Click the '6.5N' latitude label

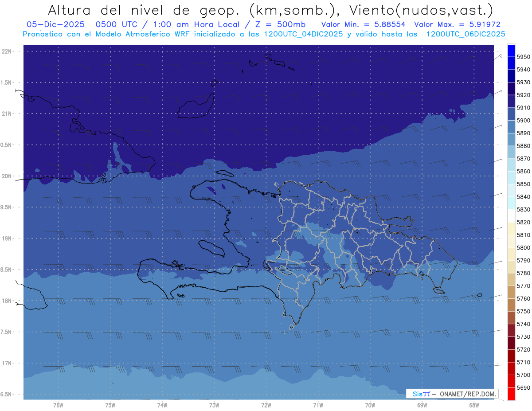pyautogui.click(x=7, y=394)
